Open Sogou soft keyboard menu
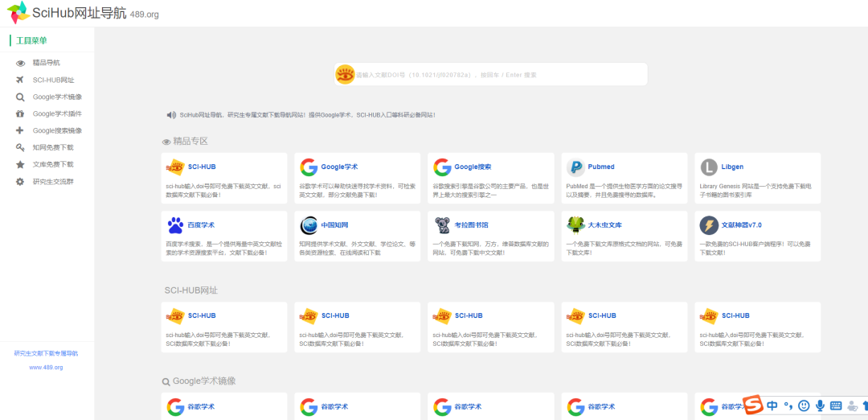868x420 pixels. [x=836, y=406]
